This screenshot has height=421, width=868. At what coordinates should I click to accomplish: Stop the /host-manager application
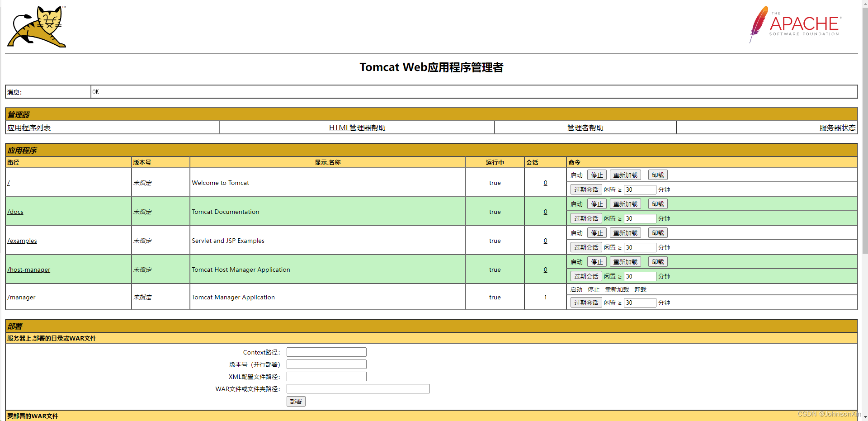[597, 262]
